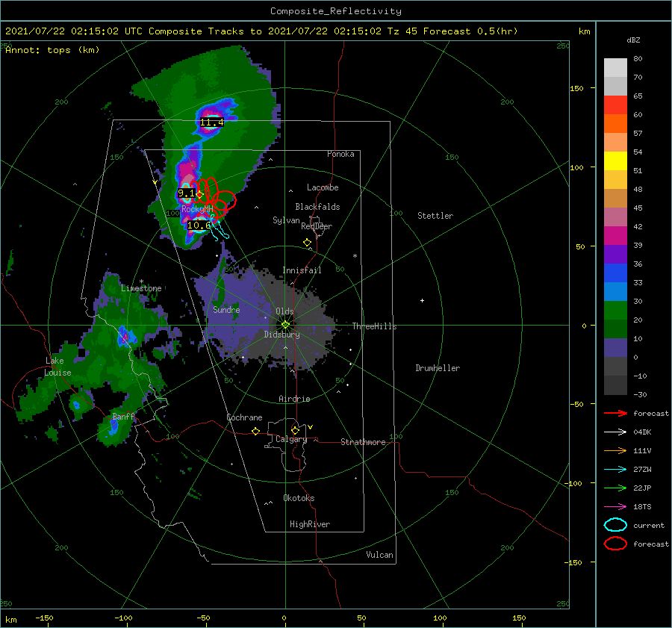Click the Lacombe town label

click(323, 187)
